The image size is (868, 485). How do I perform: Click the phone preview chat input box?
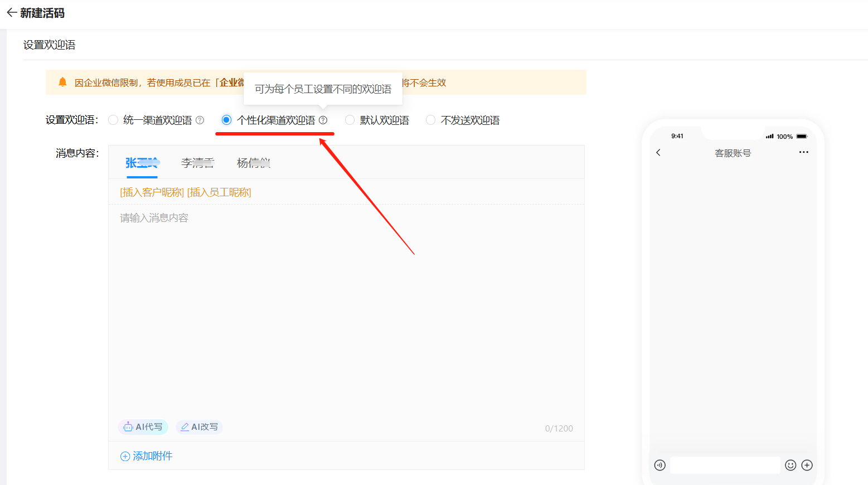point(725,465)
